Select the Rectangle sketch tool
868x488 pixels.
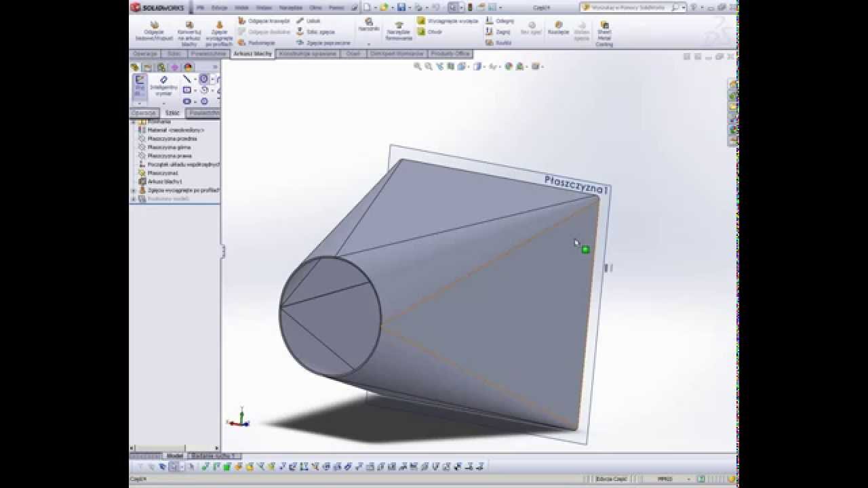pyautogui.click(x=187, y=90)
